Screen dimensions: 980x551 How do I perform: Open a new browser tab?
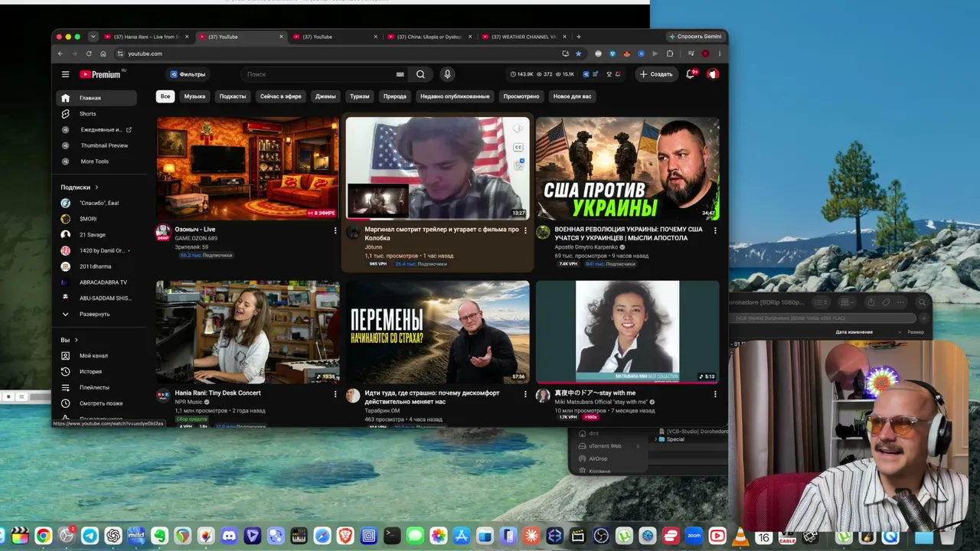pos(578,37)
